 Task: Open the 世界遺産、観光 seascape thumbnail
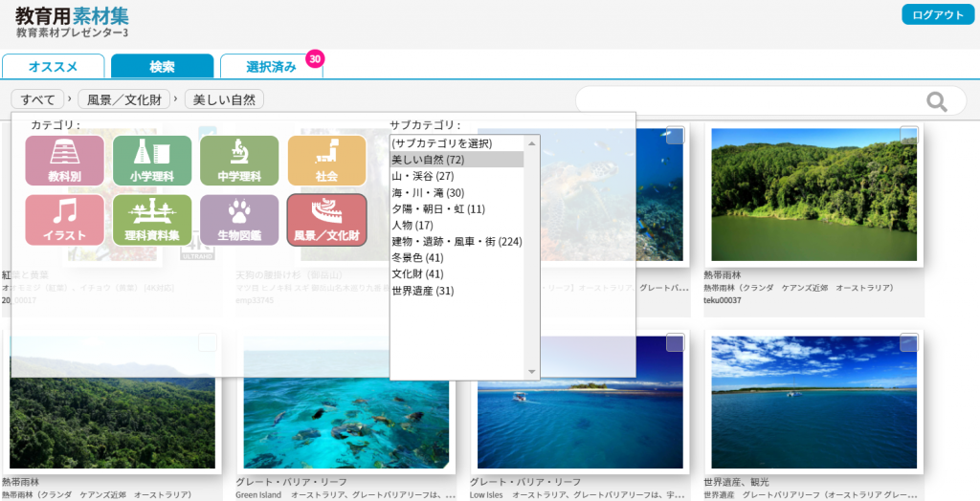click(x=813, y=403)
